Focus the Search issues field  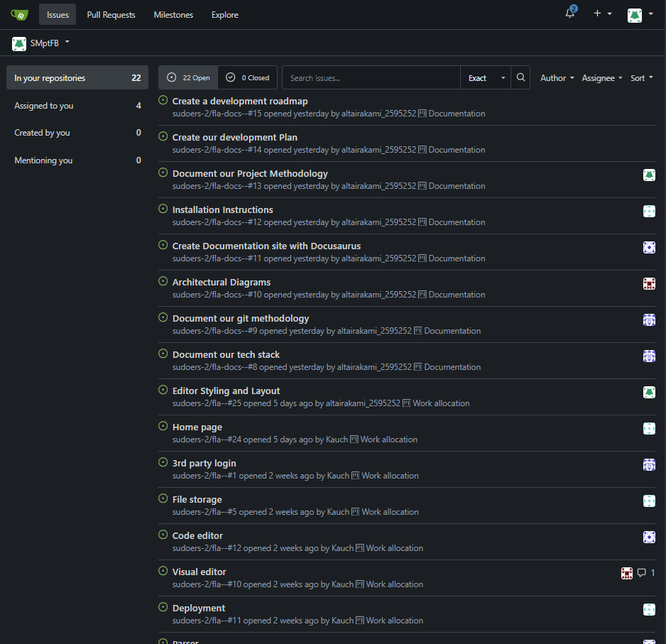tap(371, 77)
